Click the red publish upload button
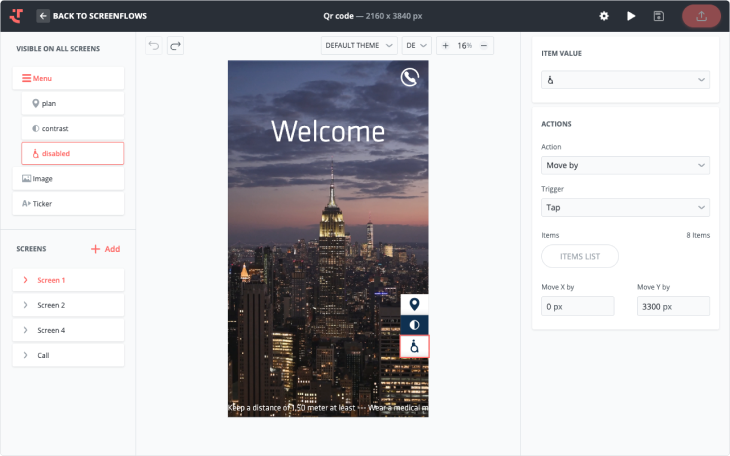Screen dimensions: 730x456 click(x=700, y=16)
